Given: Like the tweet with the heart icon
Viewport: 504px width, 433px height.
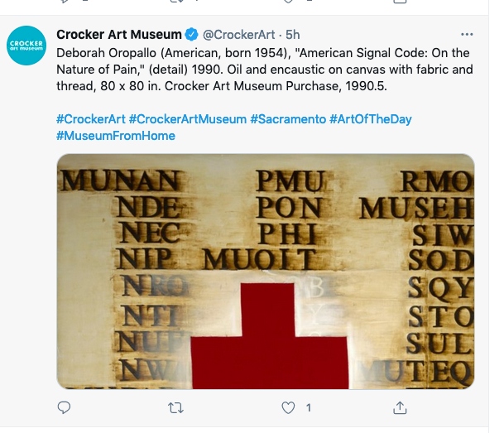Looking at the screenshot, I should tap(288, 407).
